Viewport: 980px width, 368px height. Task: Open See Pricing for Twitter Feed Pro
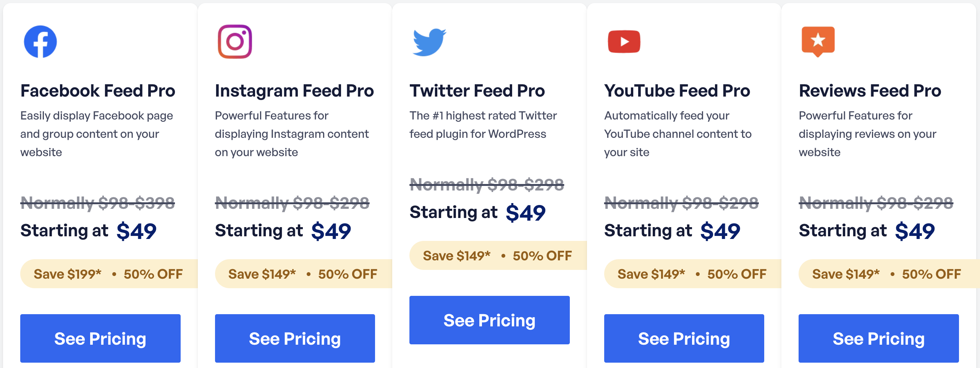click(490, 320)
